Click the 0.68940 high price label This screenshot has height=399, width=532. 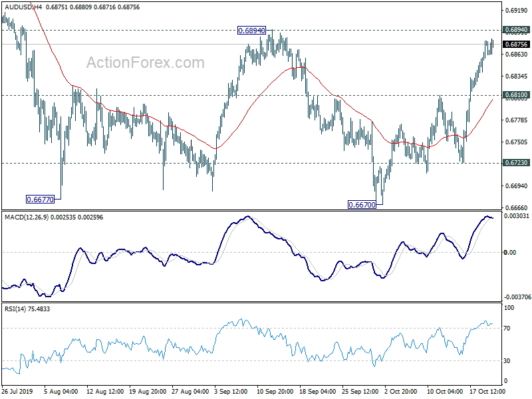(251, 31)
